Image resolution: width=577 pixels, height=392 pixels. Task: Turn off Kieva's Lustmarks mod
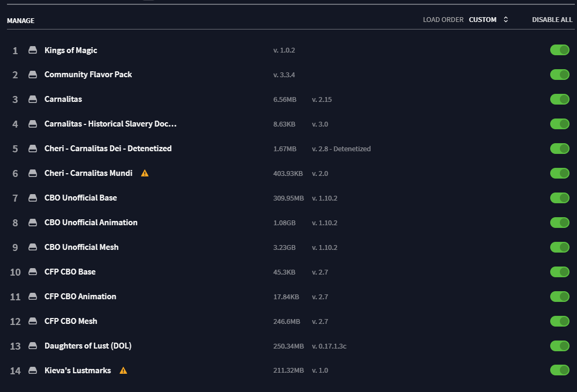tap(560, 370)
